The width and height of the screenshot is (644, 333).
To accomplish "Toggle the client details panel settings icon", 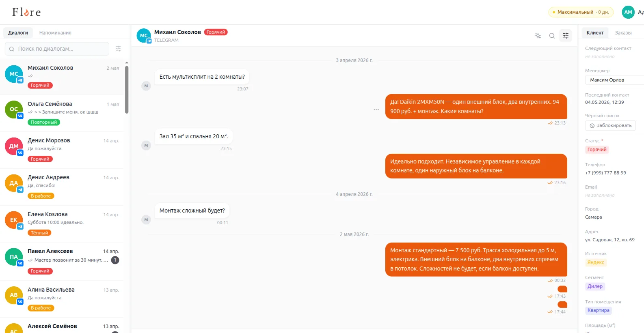I will [566, 36].
